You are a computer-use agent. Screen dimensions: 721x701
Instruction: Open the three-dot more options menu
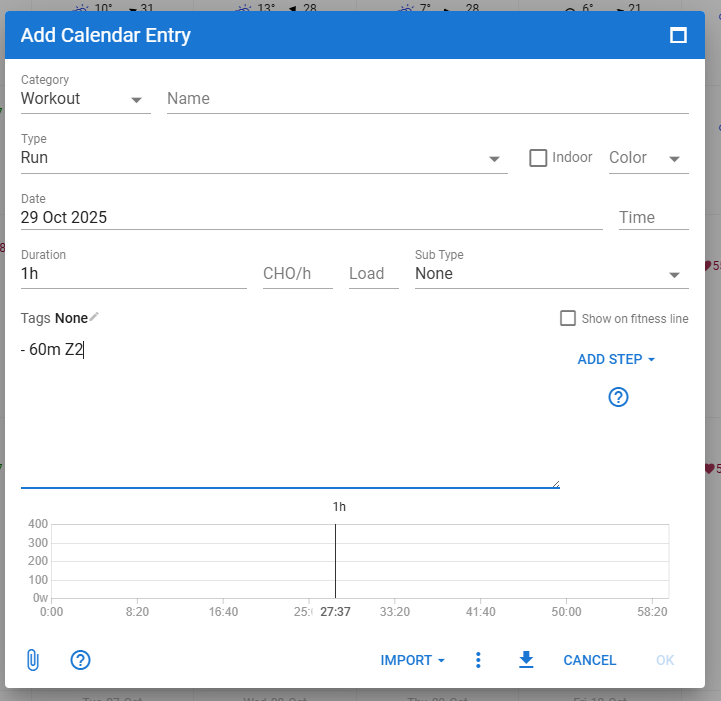coord(478,660)
